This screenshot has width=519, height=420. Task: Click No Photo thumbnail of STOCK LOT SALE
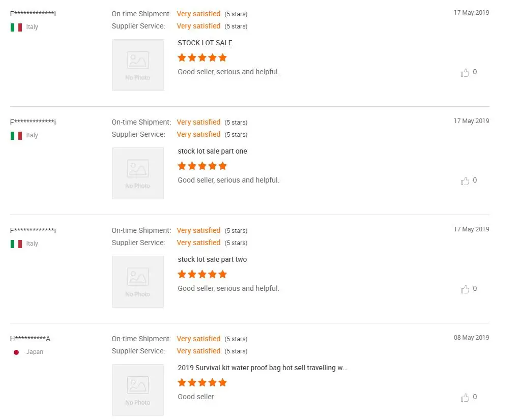coord(138,65)
